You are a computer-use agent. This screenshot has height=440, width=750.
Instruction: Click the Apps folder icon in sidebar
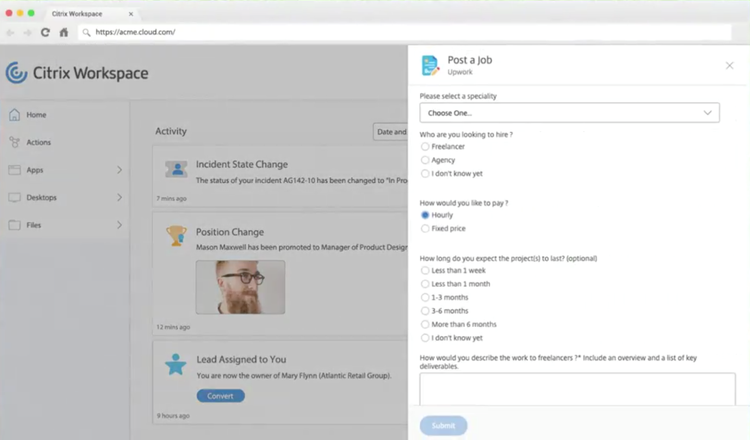(14, 170)
